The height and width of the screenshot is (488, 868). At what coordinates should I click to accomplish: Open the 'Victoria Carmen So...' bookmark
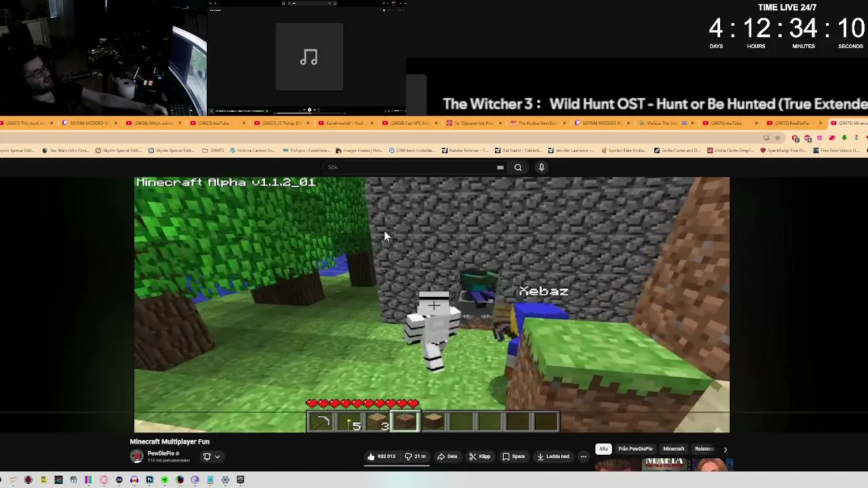coord(253,150)
